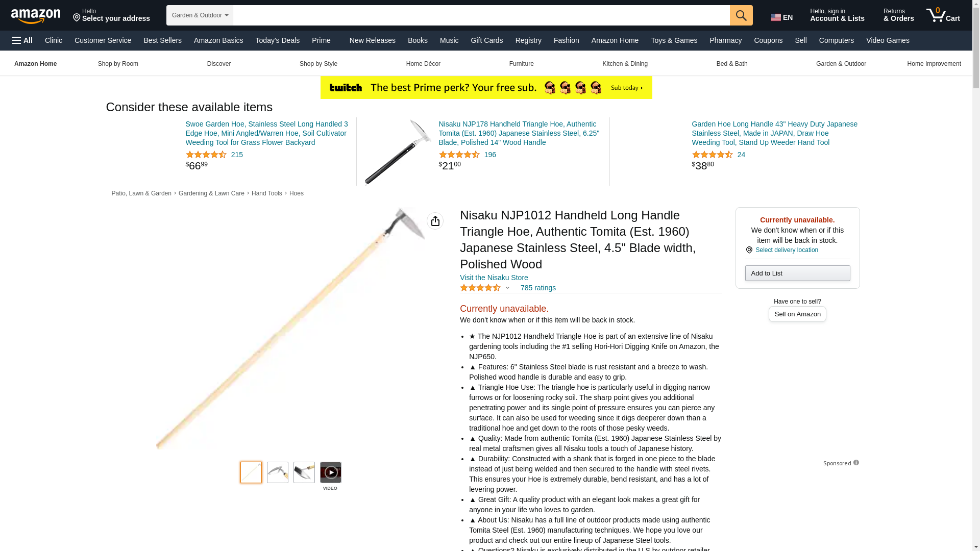Click the Select delivery location pin

749,250
